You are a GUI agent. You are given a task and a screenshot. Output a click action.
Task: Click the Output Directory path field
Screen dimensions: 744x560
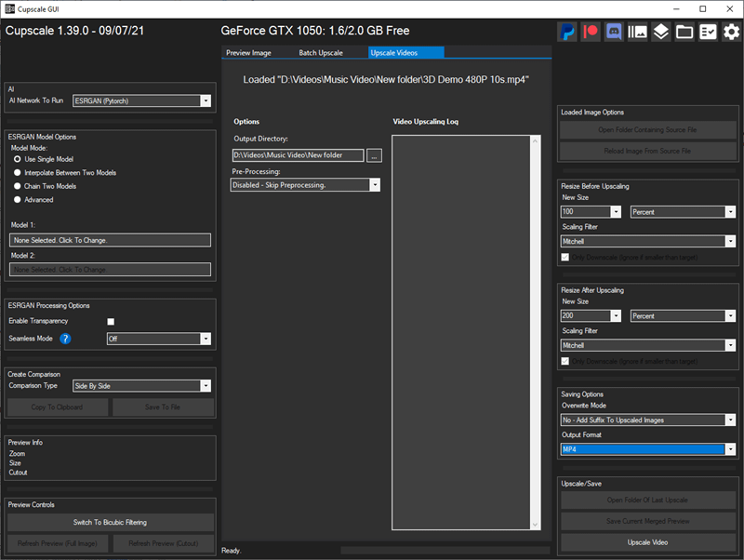(298, 155)
